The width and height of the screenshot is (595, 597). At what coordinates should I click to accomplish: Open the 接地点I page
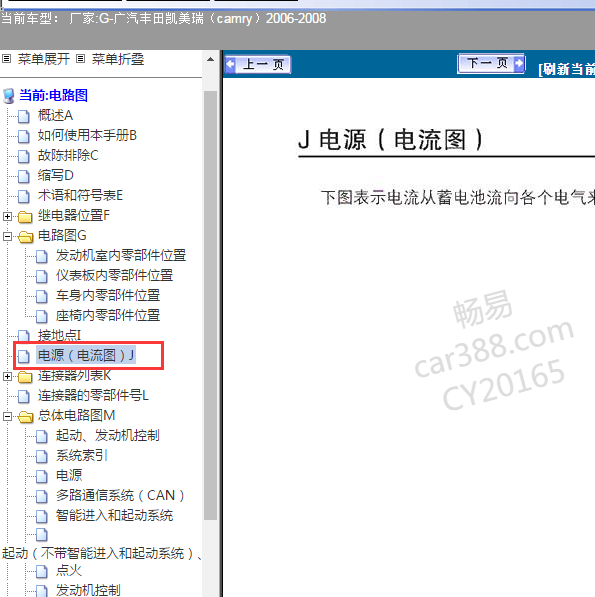tap(59, 335)
